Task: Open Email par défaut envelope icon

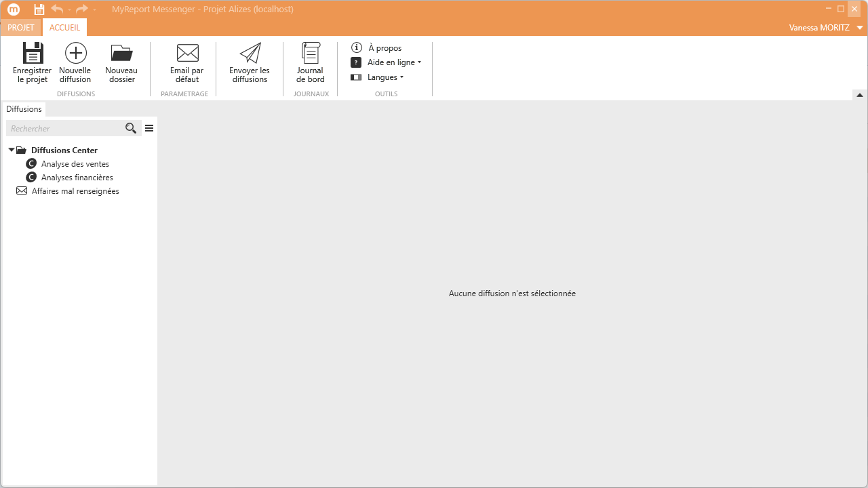Action: (x=187, y=54)
